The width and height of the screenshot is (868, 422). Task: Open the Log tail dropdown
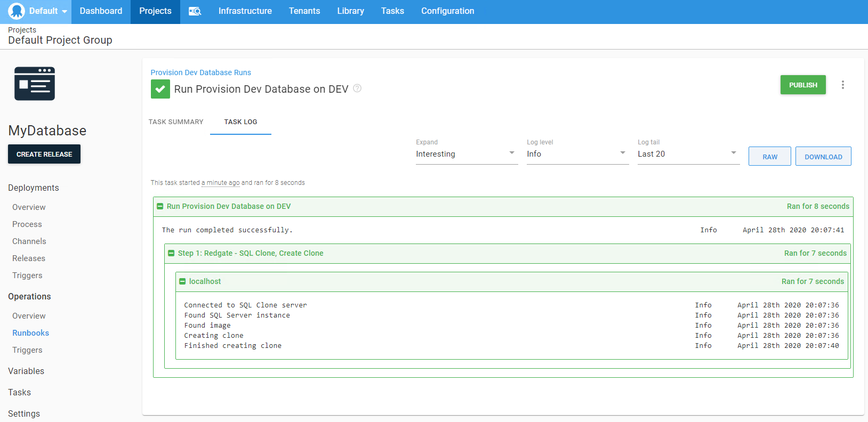(688, 154)
